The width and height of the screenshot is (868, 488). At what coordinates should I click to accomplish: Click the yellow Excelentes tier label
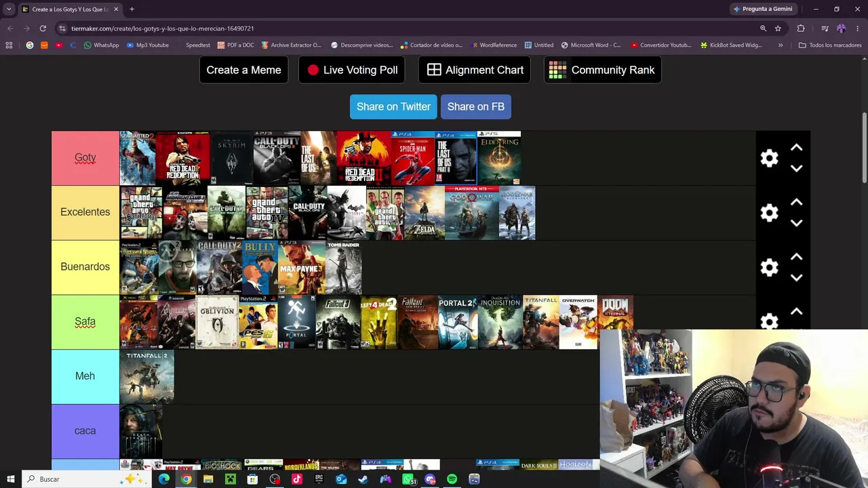pyautogui.click(x=85, y=212)
